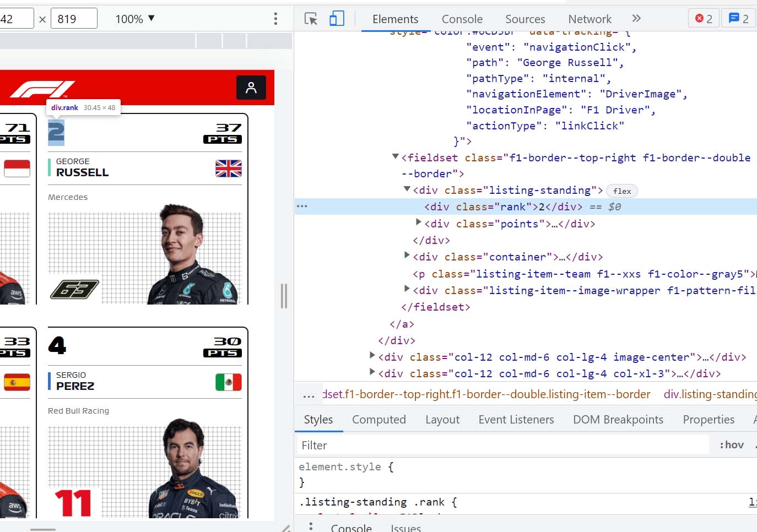
Task: Open the drawer Console tab
Action: click(x=351, y=528)
